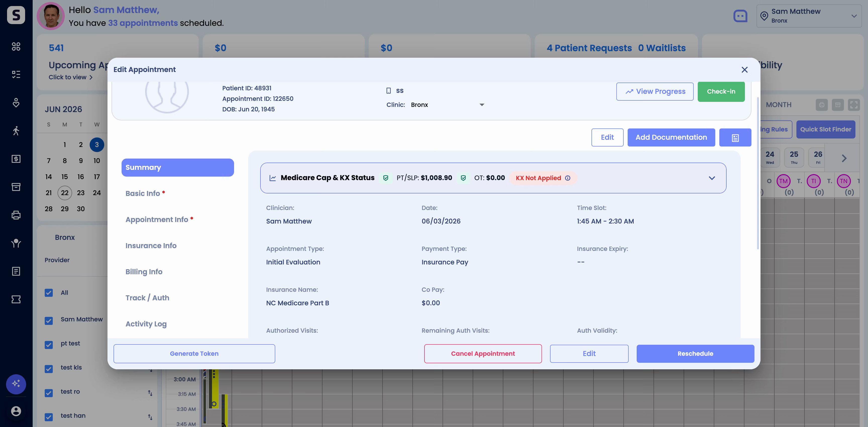Select June 3 in the mini calendar
The width and height of the screenshot is (868, 427).
(x=97, y=145)
